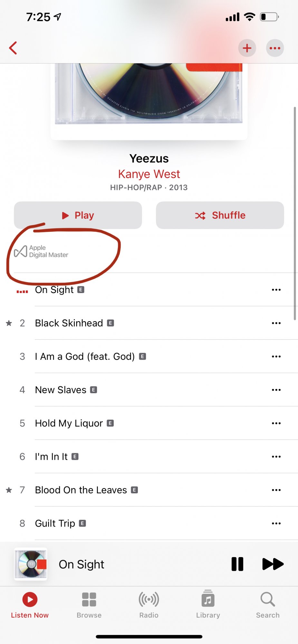Shuffle the Yeezus album
The height and width of the screenshot is (644, 298).
(220, 215)
